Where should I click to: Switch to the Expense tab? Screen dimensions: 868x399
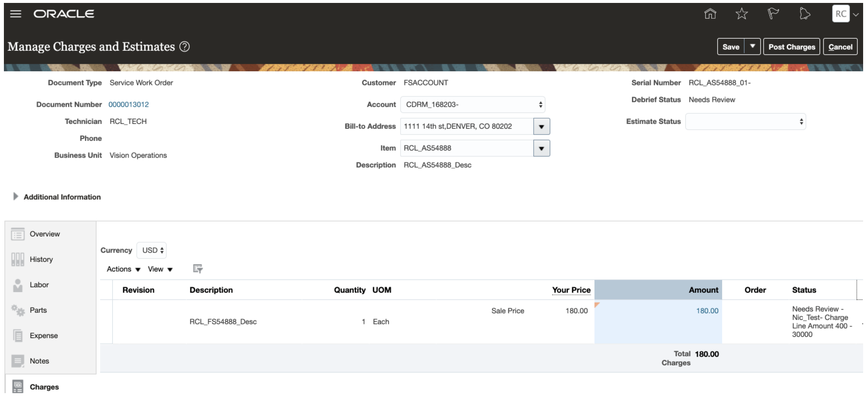[x=44, y=336]
